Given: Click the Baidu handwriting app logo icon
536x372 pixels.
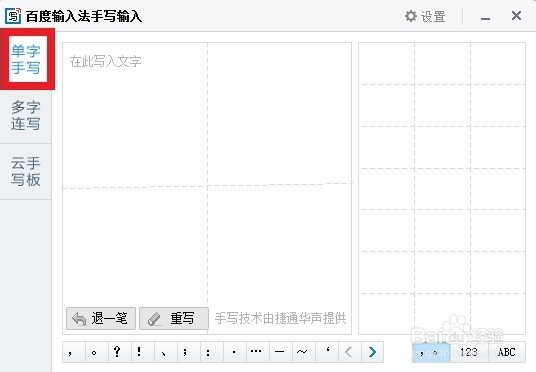Looking at the screenshot, I should pos(13,16).
